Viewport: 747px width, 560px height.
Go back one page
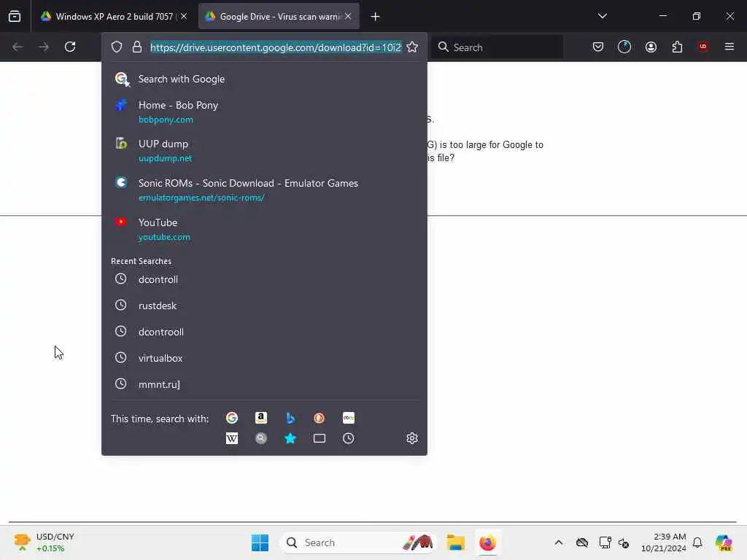(x=18, y=47)
